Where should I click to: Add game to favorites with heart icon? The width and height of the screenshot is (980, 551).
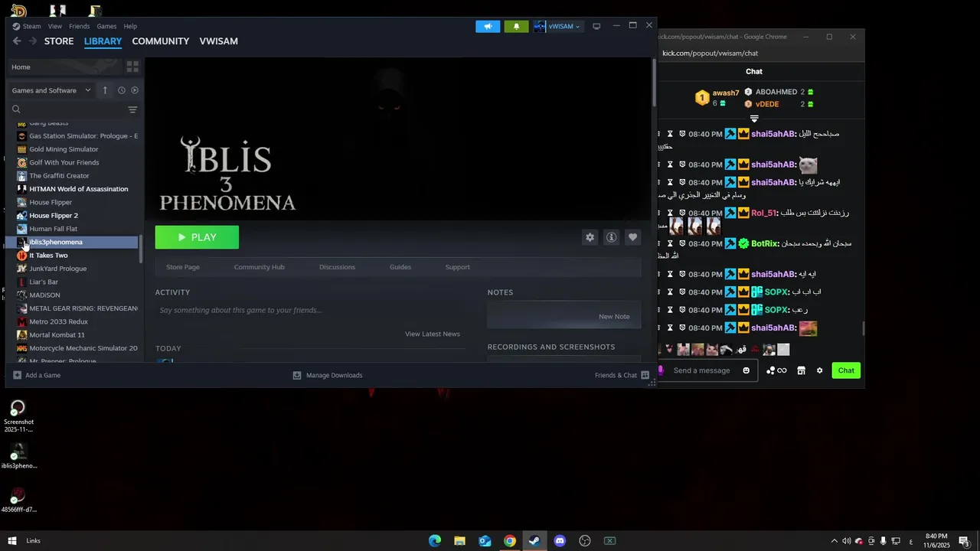point(632,237)
